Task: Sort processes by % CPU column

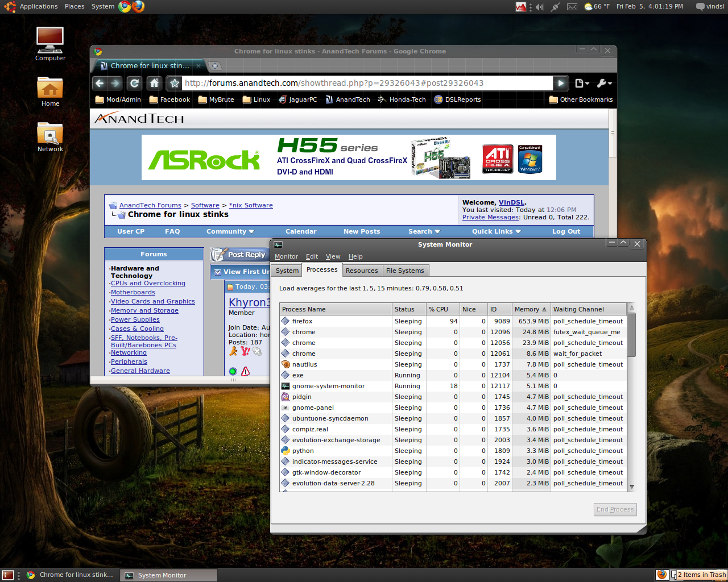Action: pos(443,309)
